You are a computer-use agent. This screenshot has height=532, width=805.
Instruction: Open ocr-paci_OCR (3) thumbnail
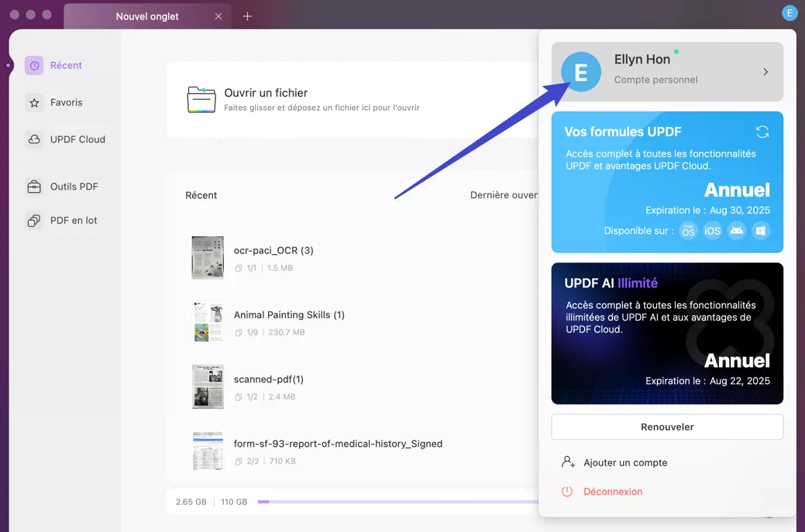[x=208, y=258]
